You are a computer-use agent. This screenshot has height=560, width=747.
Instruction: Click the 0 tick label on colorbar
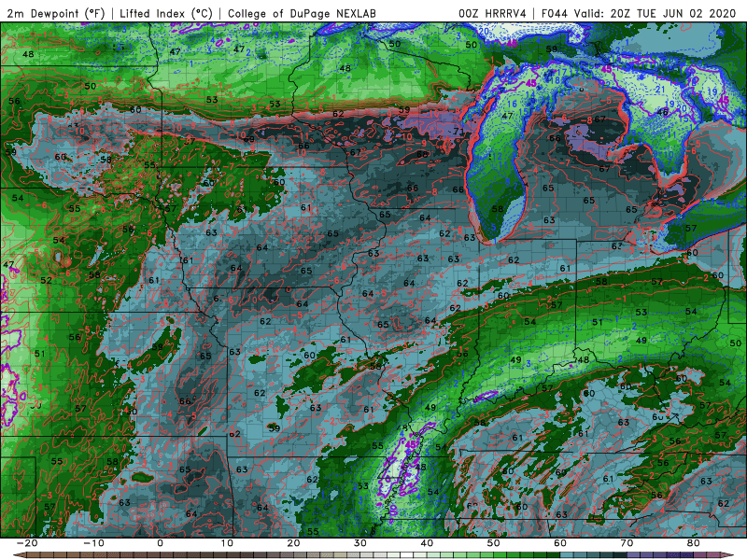point(160,543)
